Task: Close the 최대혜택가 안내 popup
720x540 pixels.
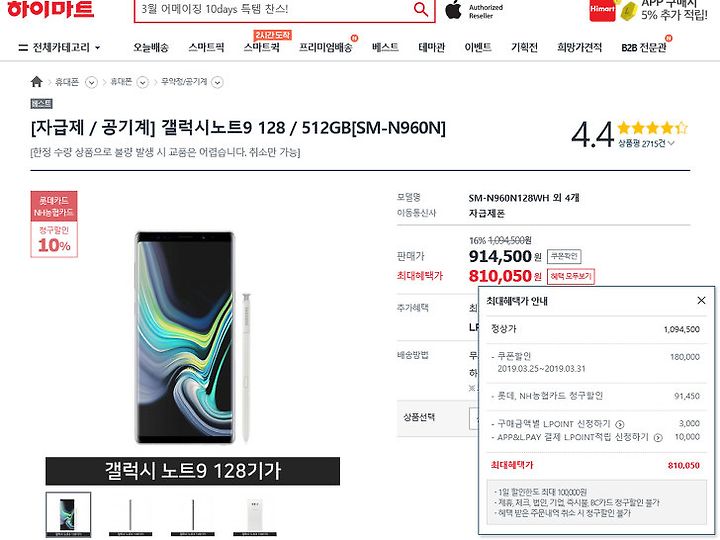Action: pos(701,300)
